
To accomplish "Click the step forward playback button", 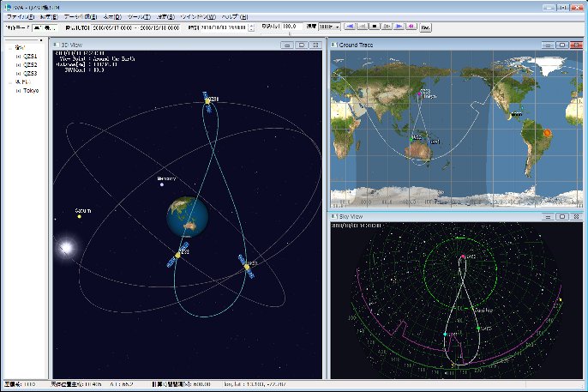I will [387, 27].
